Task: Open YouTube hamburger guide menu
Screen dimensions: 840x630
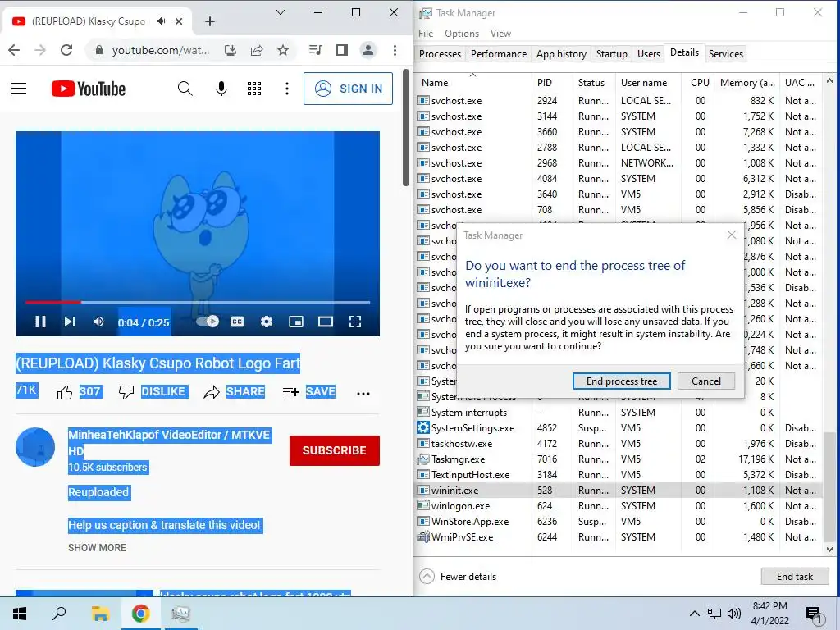Action: click(19, 89)
